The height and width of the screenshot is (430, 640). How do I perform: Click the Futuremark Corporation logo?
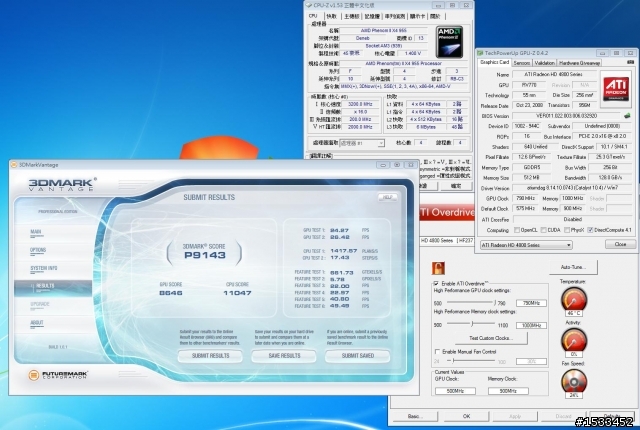coord(58,375)
